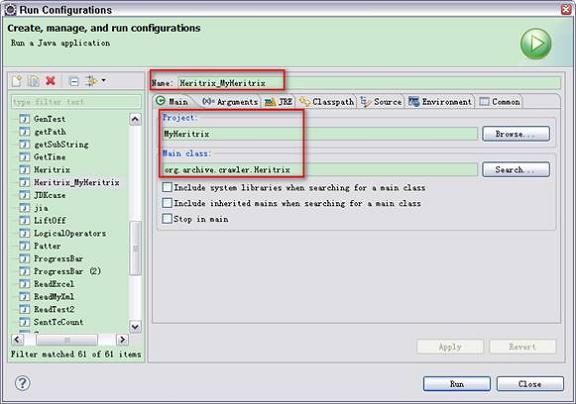Click the Run button
The width and height of the screenshot is (576, 404).
pyautogui.click(x=457, y=384)
